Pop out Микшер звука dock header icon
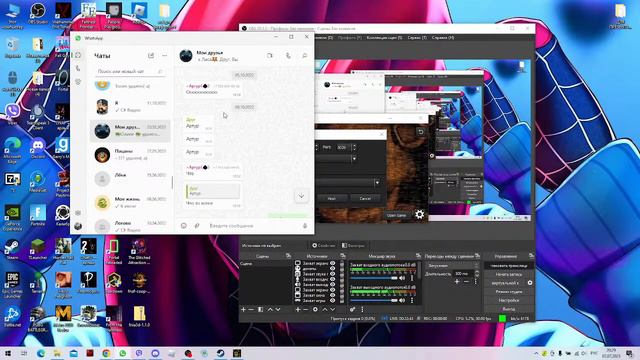 pyautogui.click(x=418, y=256)
